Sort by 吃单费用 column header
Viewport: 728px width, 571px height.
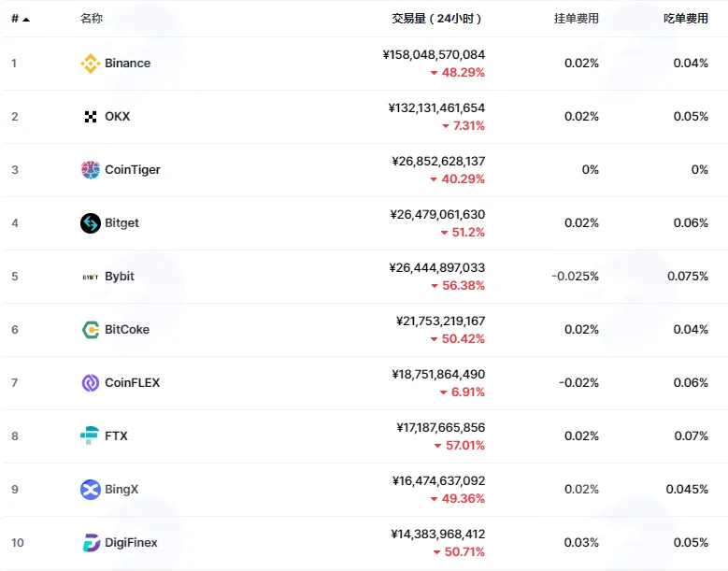[686, 19]
